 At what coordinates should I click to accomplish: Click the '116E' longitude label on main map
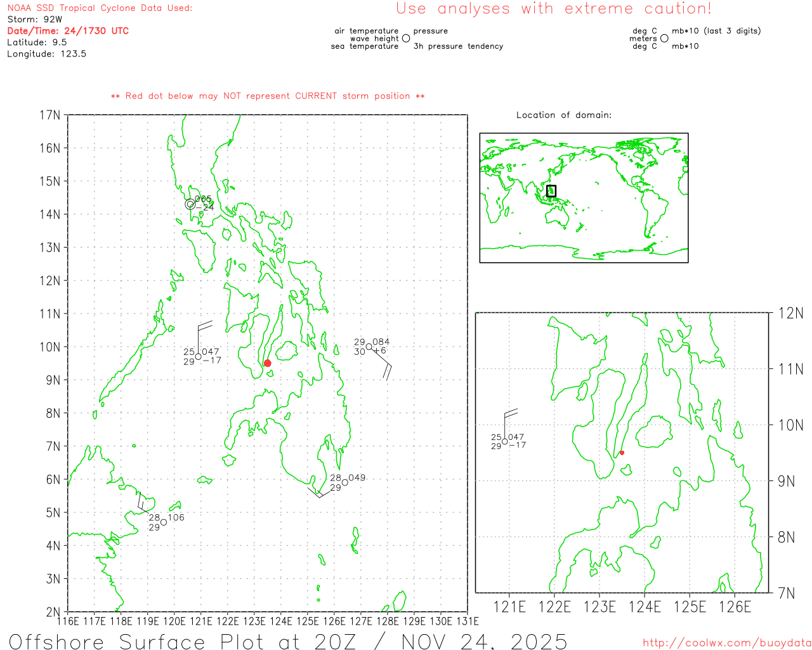click(68, 621)
